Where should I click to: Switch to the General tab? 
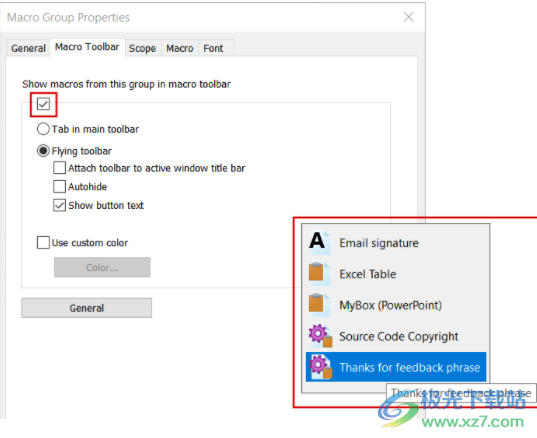(x=28, y=48)
